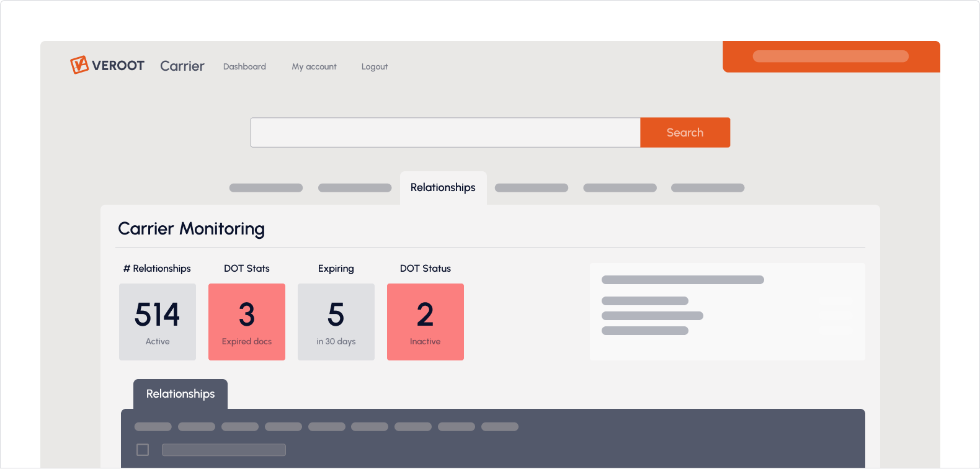Click into the carrier search field
Screen dimensions: 980x469
(x=445, y=133)
